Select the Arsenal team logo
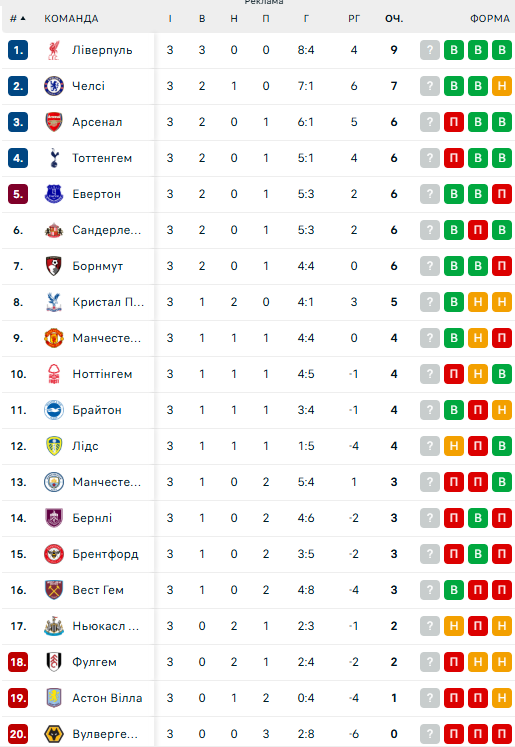Image resolution: width=515 pixels, height=747 pixels. [54, 122]
